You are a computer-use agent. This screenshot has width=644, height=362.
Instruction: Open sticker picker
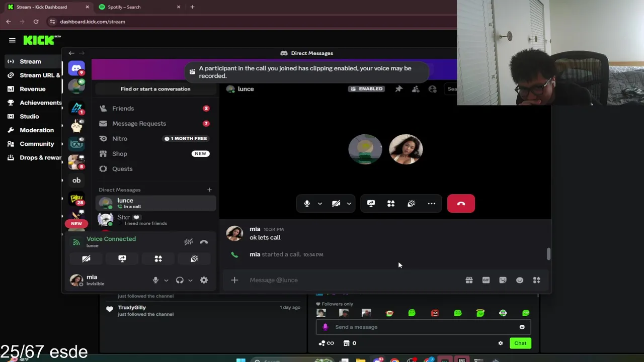pos(503,280)
